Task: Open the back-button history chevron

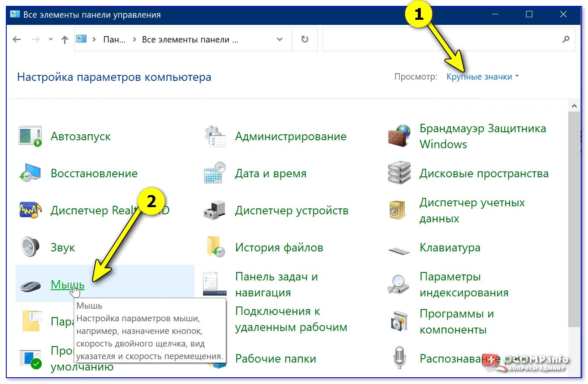Action: [51, 39]
